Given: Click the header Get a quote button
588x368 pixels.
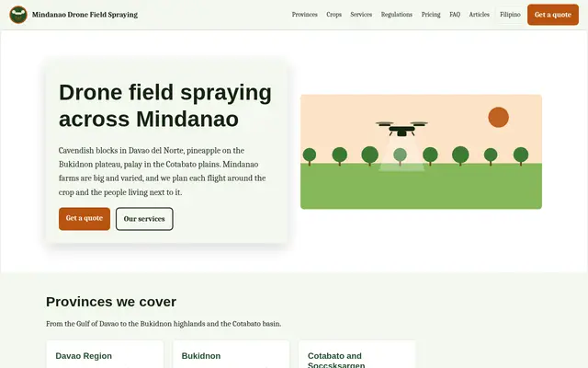Looking at the screenshot, I should click(553, 15).
